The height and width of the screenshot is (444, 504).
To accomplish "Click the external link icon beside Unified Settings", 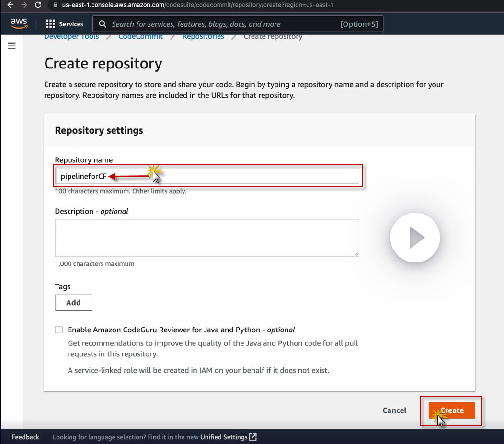I will (x=253, y=437).
